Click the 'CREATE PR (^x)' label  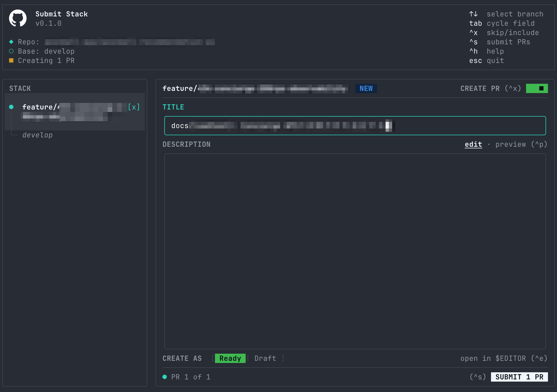point(491,88)
